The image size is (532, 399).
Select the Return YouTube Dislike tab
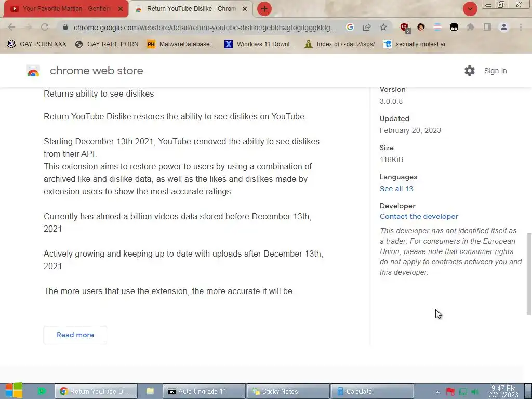coord(190,9)
